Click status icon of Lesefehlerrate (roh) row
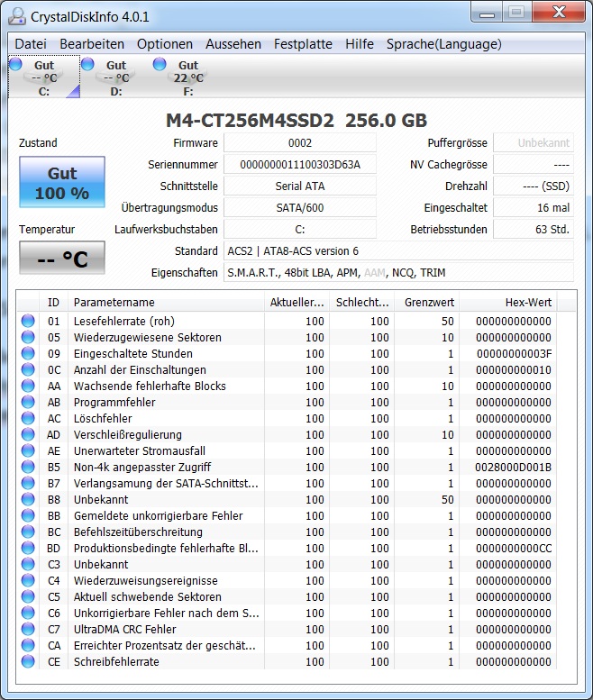This screenshot has width=593, height=700. [x=28, y=321]
